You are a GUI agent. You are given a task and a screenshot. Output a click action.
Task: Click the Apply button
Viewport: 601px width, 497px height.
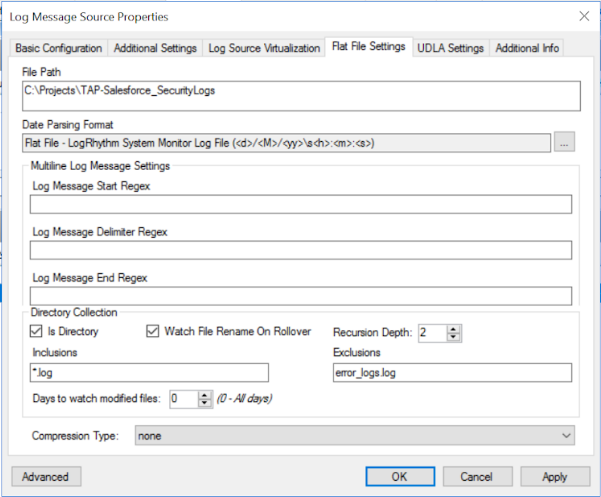(555, 477)
